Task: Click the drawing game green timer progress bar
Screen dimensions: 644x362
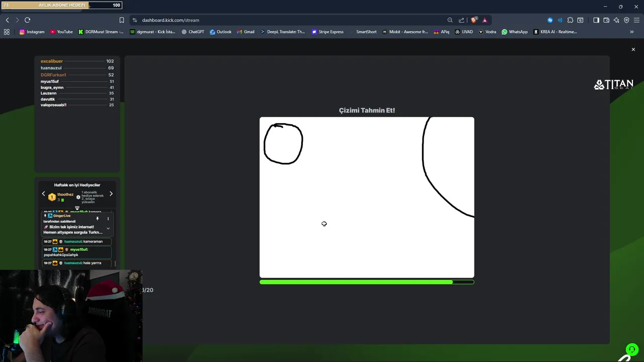Action: pyautogui.click(x=367, y=282)
